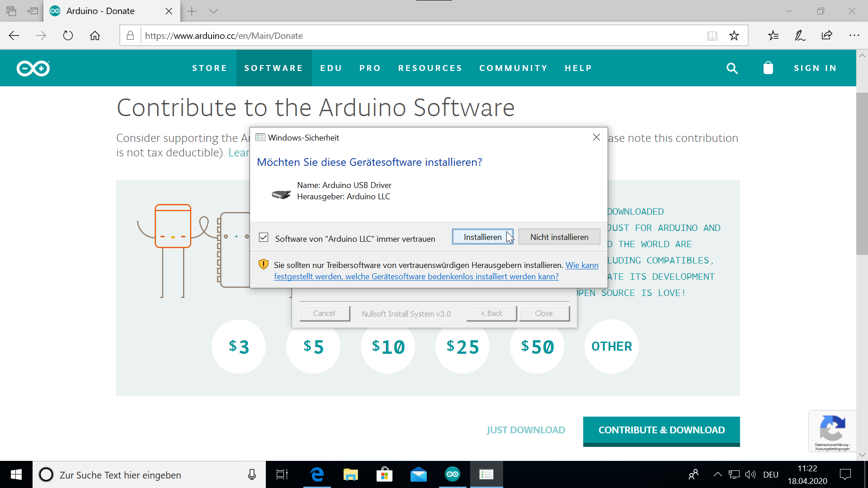Open the RESOURCES menu item

click(430, 68)
